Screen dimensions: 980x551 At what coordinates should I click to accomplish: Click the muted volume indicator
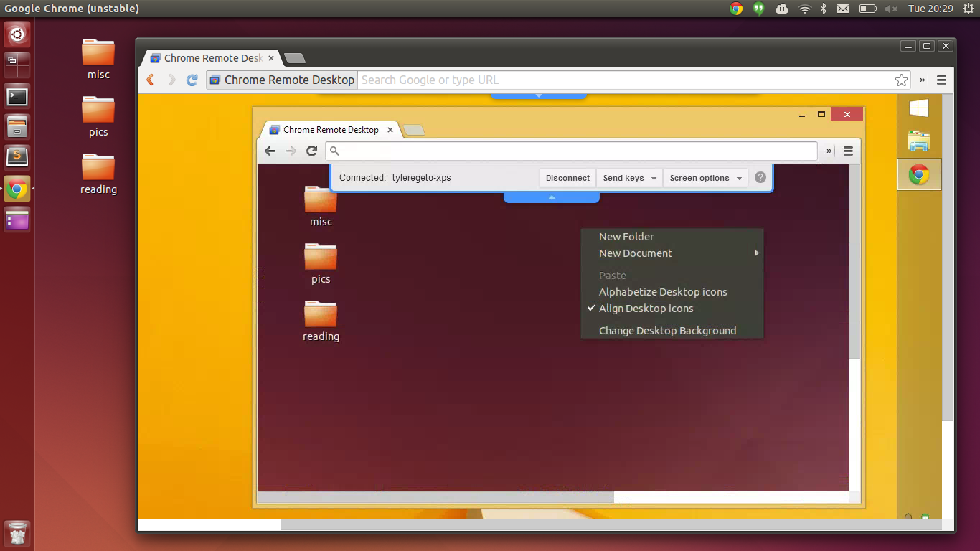pos(891,9)
